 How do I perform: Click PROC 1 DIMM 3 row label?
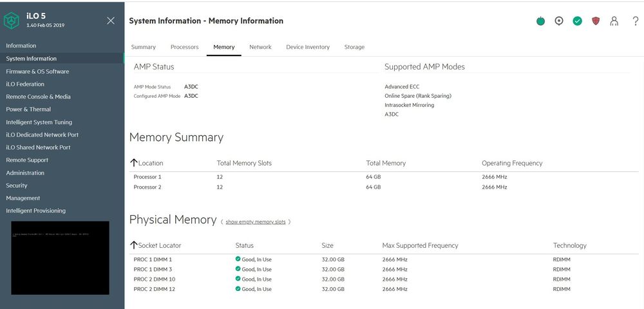(153, 269)
